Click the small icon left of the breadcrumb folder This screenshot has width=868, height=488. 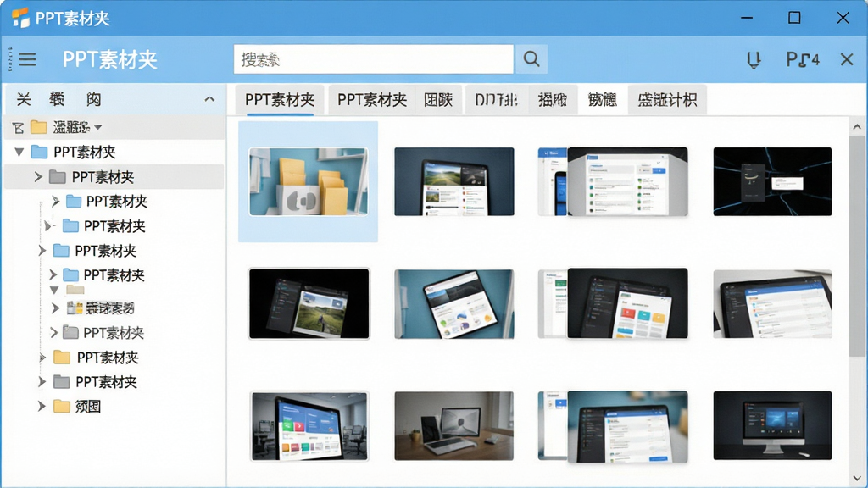[19, 128]
